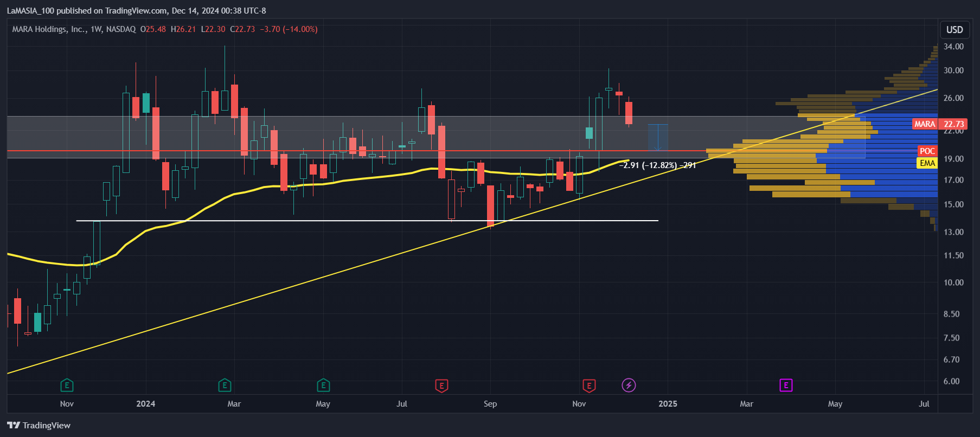Screen dimensions: 980x437
Task: Click the 2025 time axis label
Action: pos(668,404)
